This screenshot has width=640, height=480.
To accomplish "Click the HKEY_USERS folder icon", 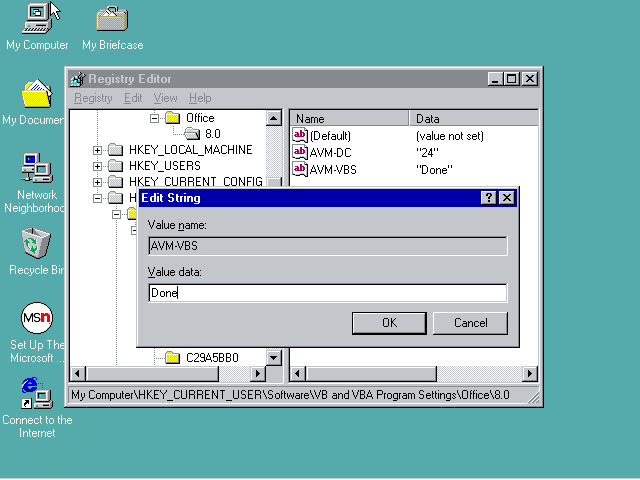I will 116,166.
